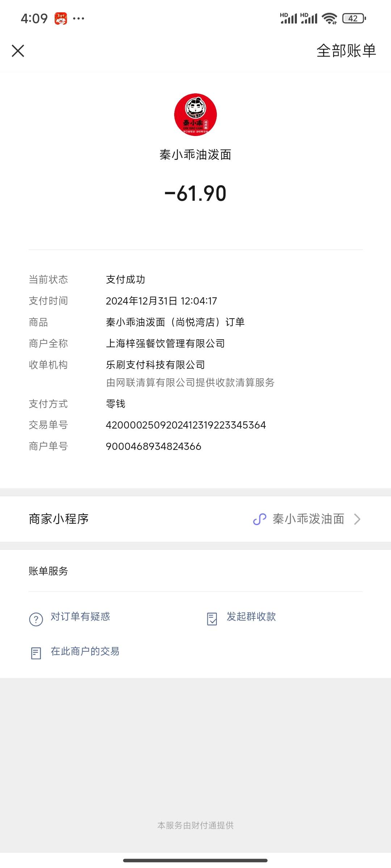This screenshot has height=868, width=391.
Task: Expand the 商家小程序 row chevron
Action: [357, 519]
